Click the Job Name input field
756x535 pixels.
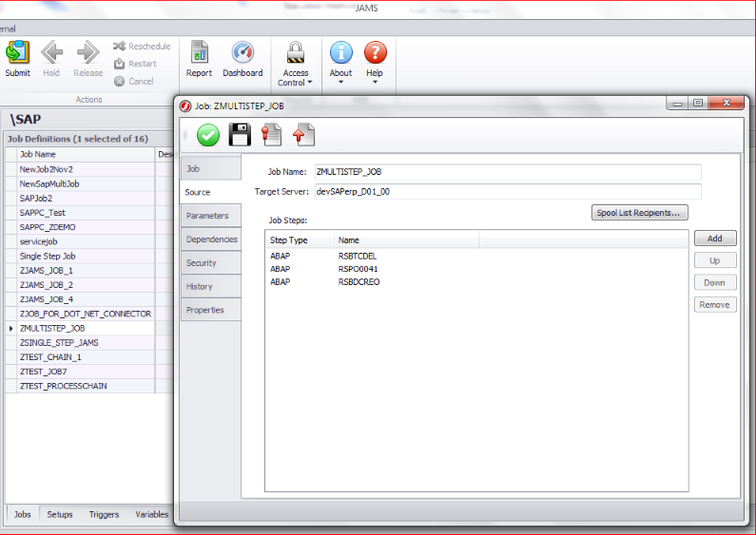coord(508,172)
